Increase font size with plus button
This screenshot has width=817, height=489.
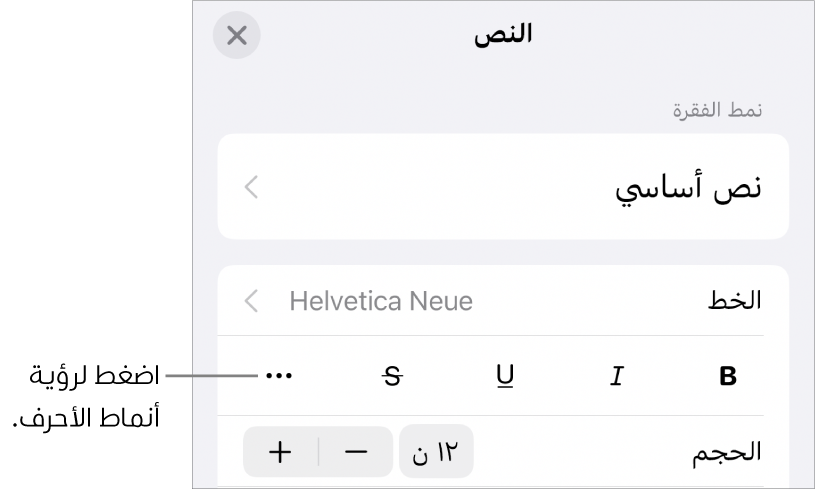[280, 451]
